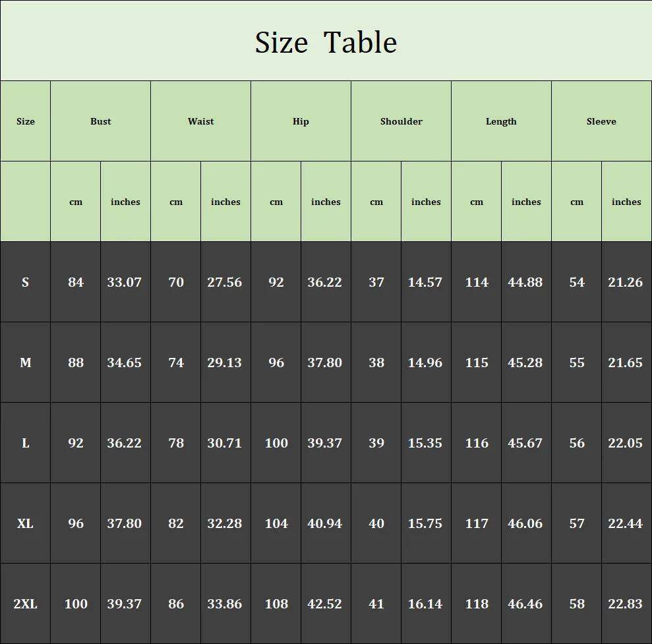Click sleeve inches "21.26" in row S

click(626, 282)
